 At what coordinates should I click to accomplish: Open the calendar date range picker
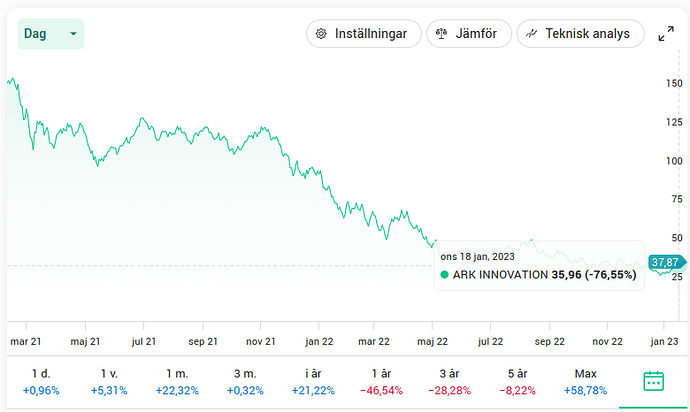[654, 380]
